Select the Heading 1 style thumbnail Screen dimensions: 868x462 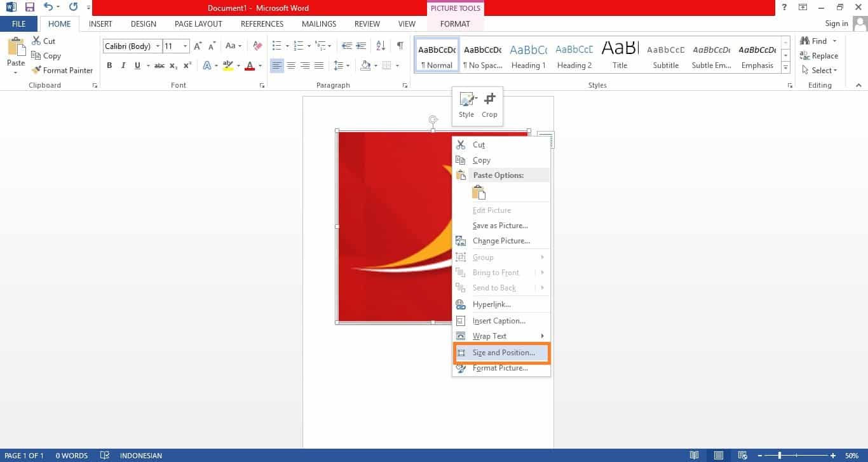point(528,56)
